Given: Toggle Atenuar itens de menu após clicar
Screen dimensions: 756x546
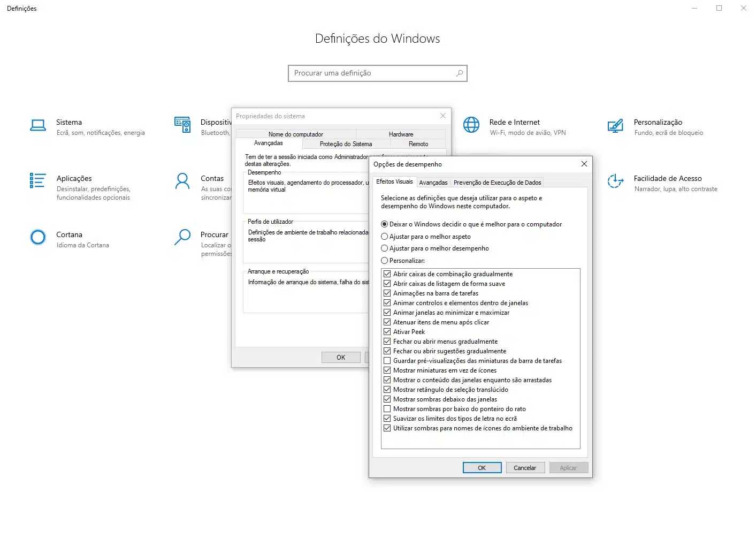Looking at the screenshot, I should pyautogui.click(x=387, y=322).
